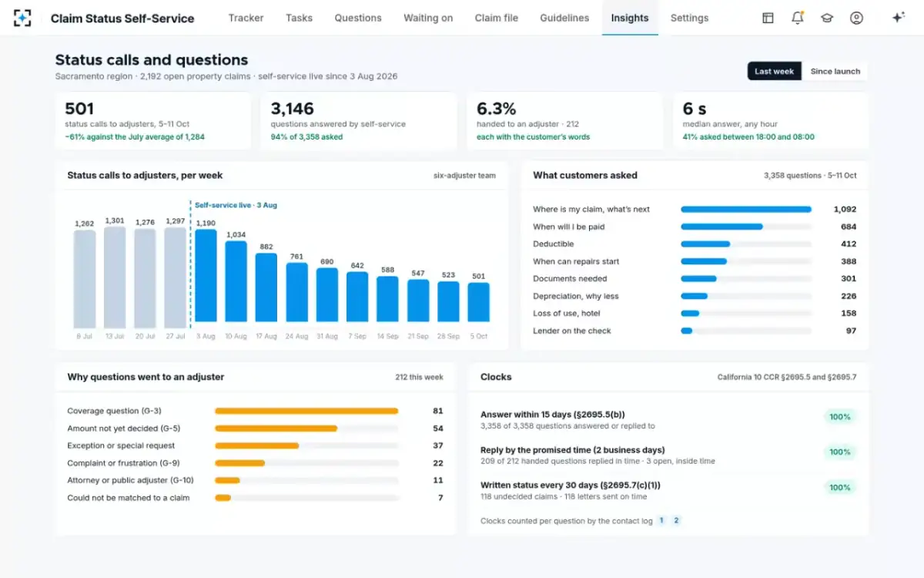Click the 24 Aug bar showing 761
The image size is (924, 578).
pyautogui.click(x=297, y=292)
